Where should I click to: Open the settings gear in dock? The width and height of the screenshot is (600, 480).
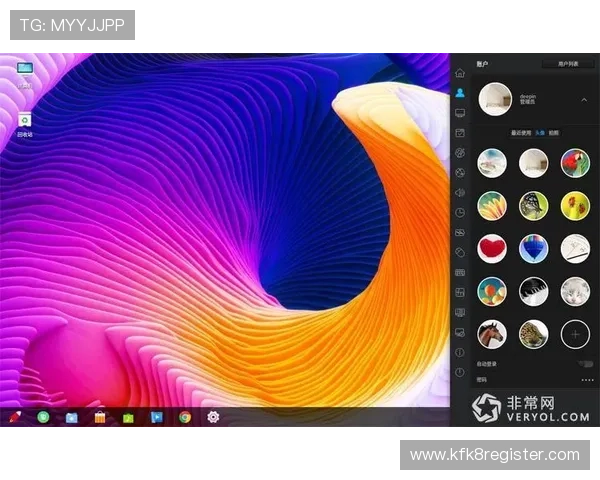coord(213,417)
